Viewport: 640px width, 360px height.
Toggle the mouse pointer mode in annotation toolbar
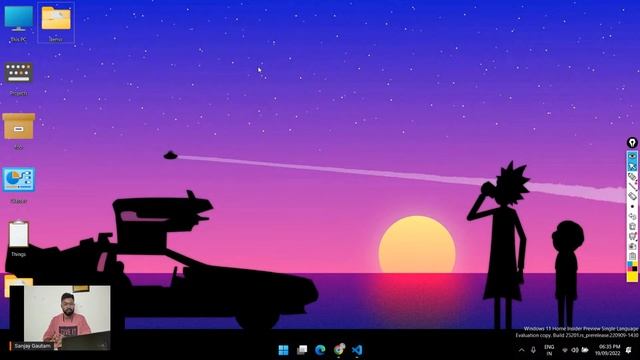632,167
